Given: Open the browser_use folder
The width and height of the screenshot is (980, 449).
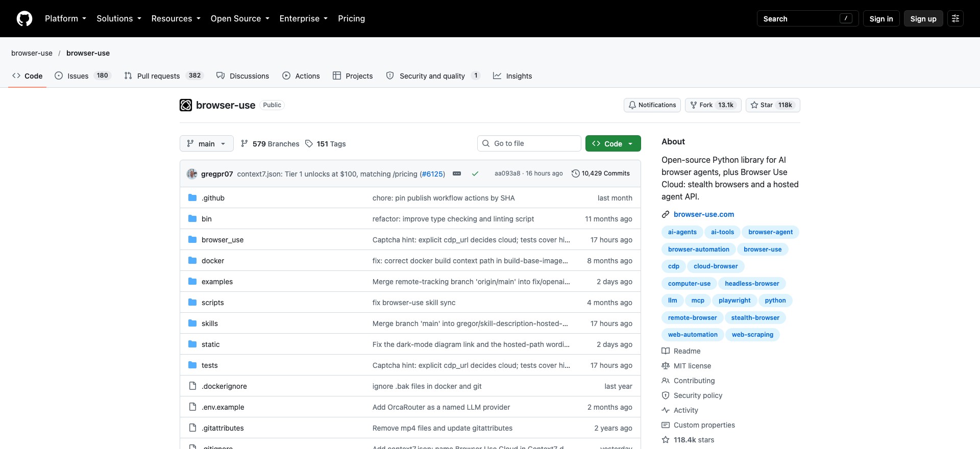Looking at the screenshot, I should [223, 240].
